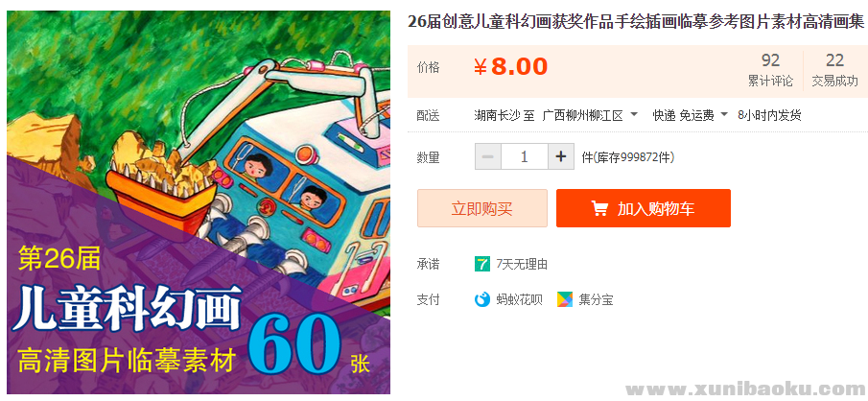Click the 立即购买 button
The height and width of the screenshot is (401, 868).
pyautogui.click(x=482, y=208)
